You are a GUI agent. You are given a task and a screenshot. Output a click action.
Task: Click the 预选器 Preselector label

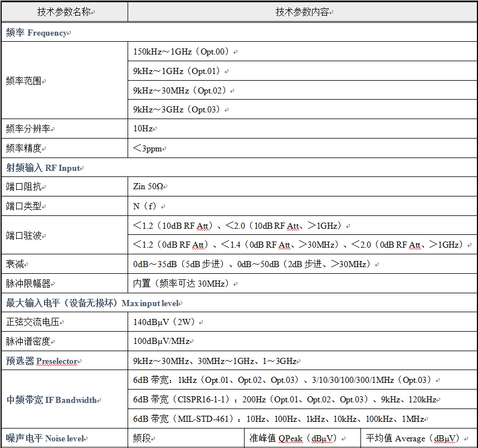click(x=43, y=361)
